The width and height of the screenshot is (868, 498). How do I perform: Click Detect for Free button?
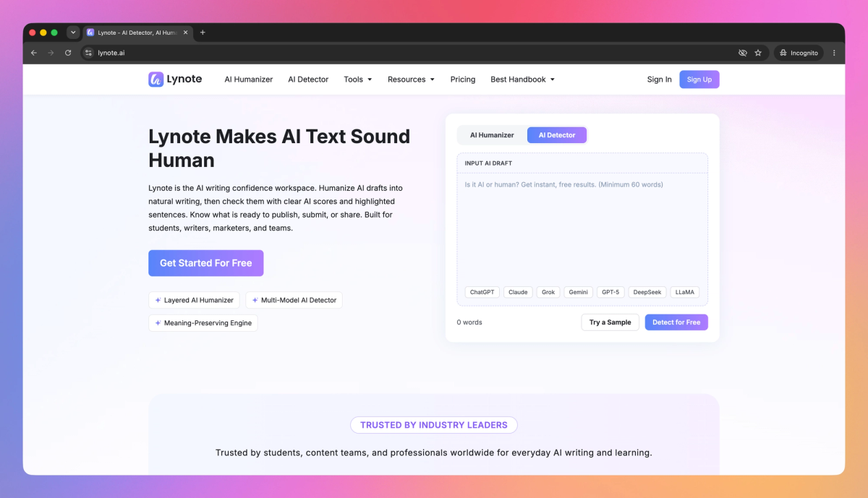click(676, 322)
